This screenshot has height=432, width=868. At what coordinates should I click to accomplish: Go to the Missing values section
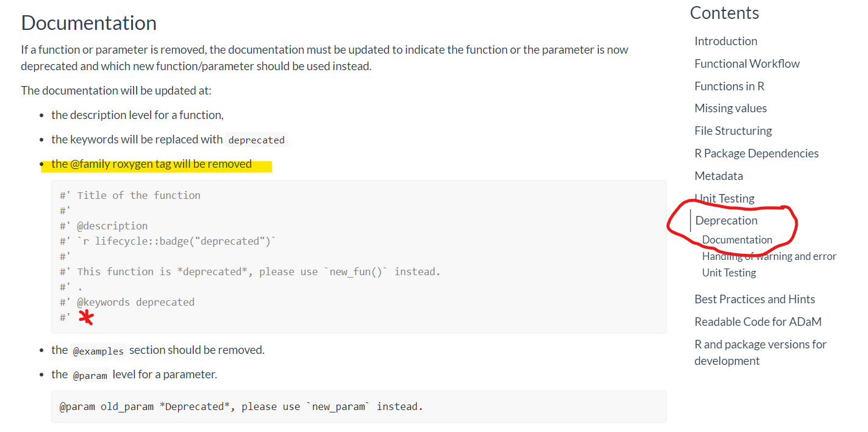(x=730, y=108)
